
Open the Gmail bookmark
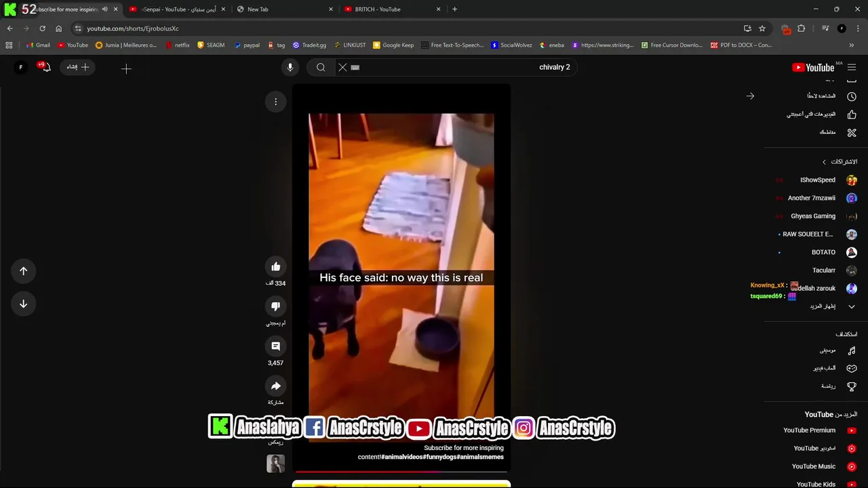tap(37, 45)
